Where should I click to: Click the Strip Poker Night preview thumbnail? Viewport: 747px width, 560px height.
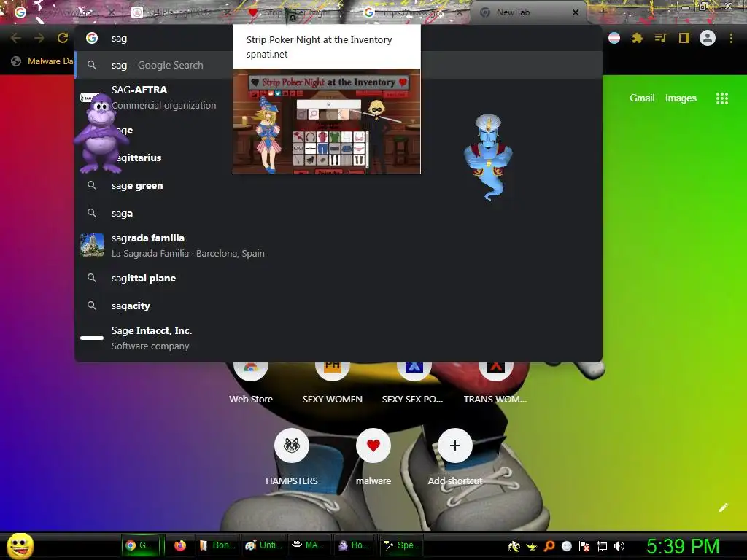point(327,122)
